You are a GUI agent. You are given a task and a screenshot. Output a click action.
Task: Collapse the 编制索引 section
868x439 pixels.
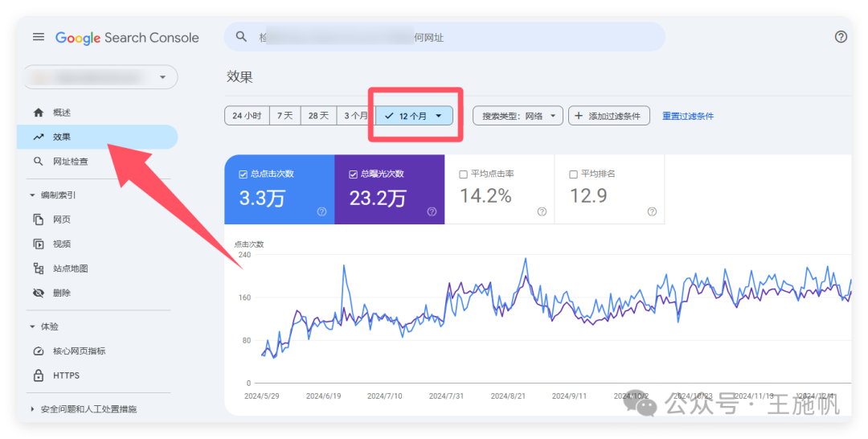point(31,195)
